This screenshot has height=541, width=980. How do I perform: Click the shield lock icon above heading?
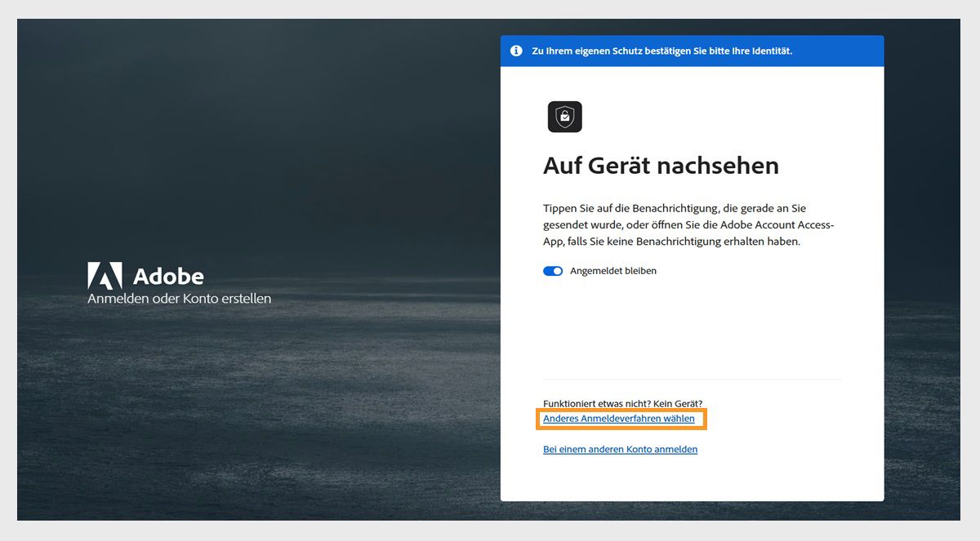(x=565, y=117)
